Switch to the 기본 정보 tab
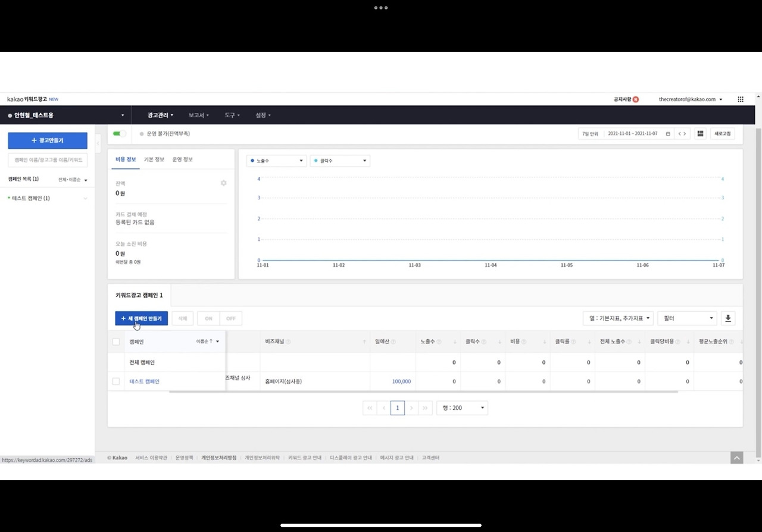Image resolution: width=762 pixels, height=532 pixels. click(154, 159)
